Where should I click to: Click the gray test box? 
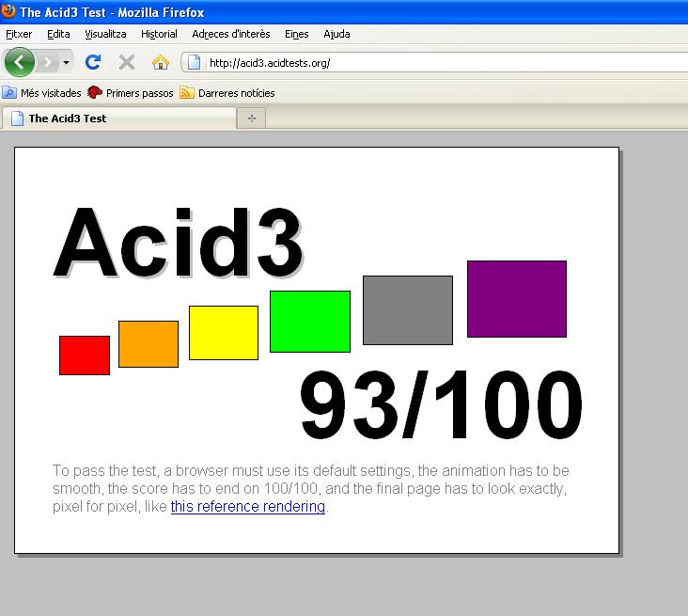point(408,310)
